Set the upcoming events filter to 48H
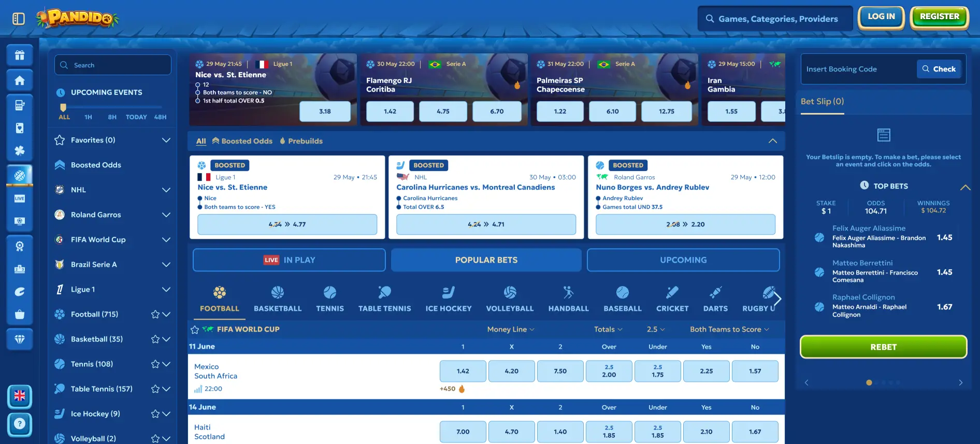This screenshot has width=980, height=444. tap(161, 117)
